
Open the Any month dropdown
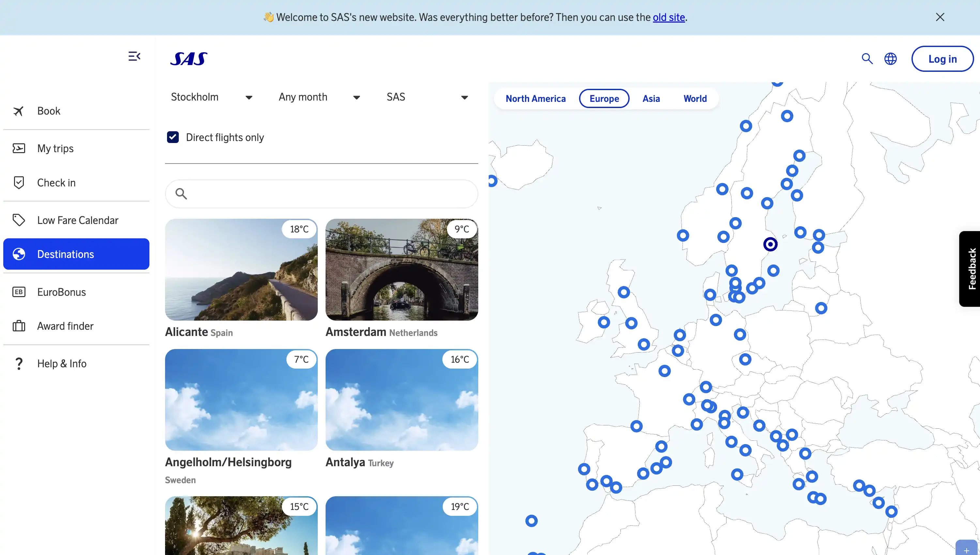tap(319, 97)
